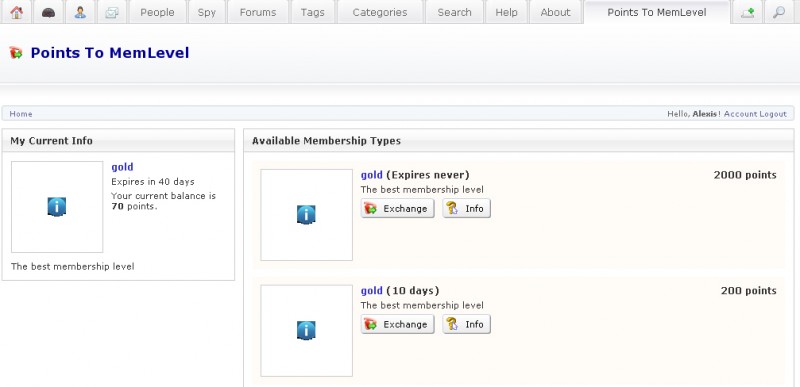Screen dimensions: 800x387
Task: Open the mail messages icon tab
Action: point(111,12)
